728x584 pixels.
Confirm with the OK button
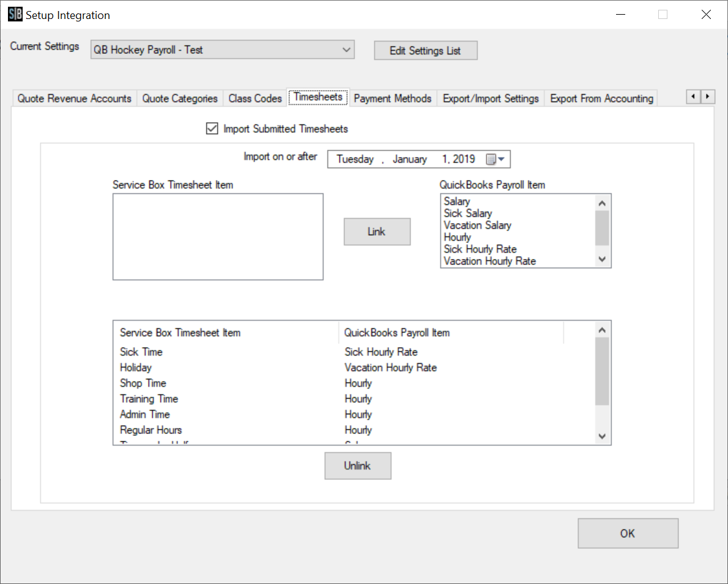click(x=628, y=533)
